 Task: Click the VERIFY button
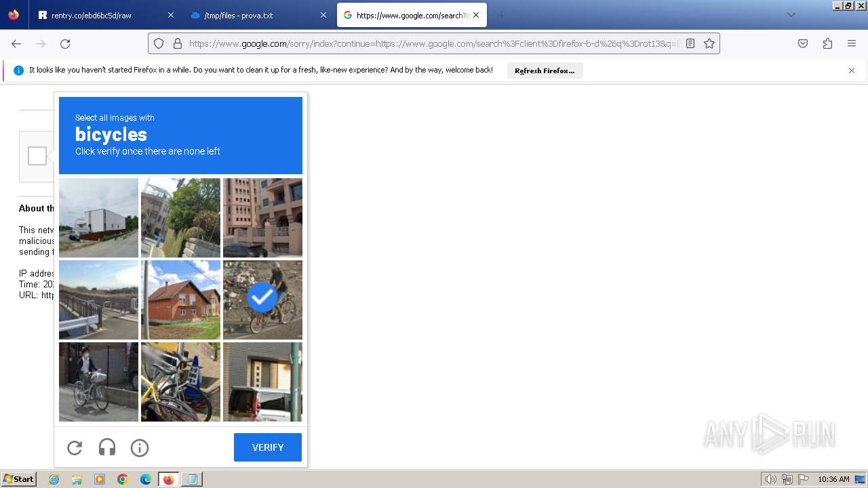coord(268,447)
